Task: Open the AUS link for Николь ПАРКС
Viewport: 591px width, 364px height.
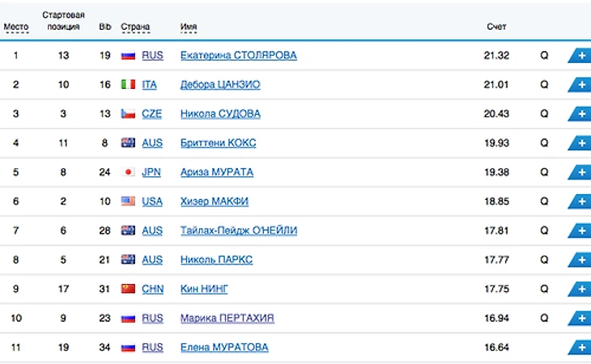Action: pyautogui.click(x=152, y=260)
